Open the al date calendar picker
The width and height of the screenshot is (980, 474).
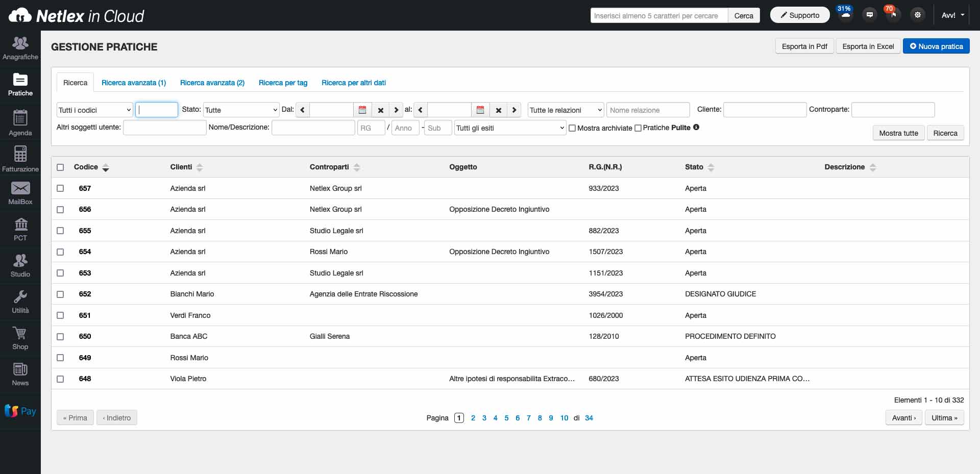coord(480,110)
